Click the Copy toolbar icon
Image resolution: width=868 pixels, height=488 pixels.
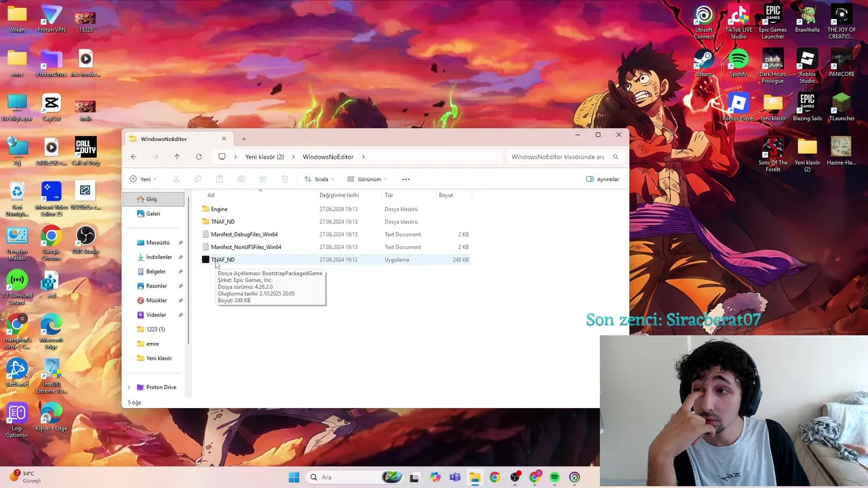click(198, 179)
